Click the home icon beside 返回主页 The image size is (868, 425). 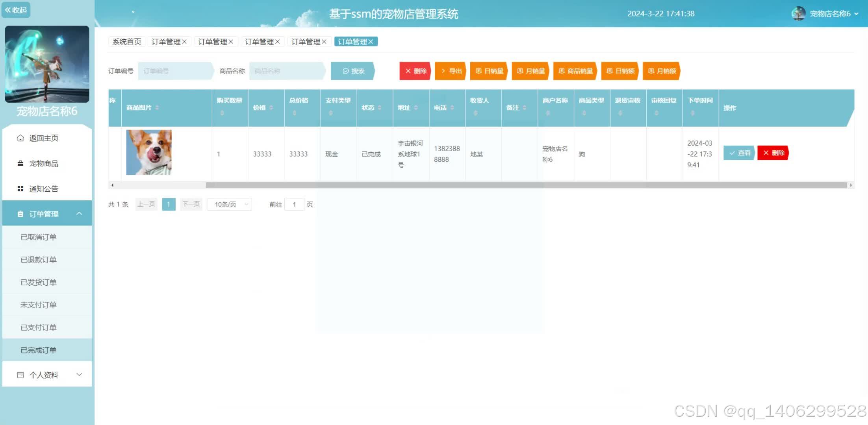[x=20, y=138]
